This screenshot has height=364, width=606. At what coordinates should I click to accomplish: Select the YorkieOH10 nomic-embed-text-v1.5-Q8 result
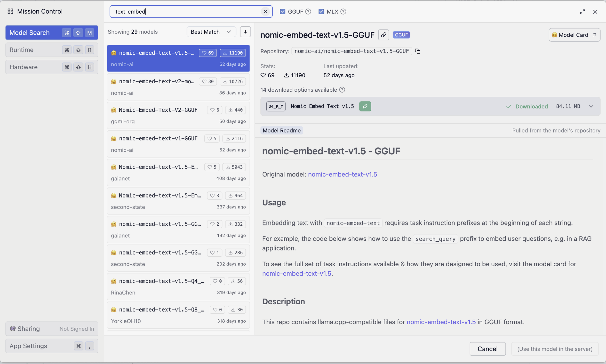[178, 315]
